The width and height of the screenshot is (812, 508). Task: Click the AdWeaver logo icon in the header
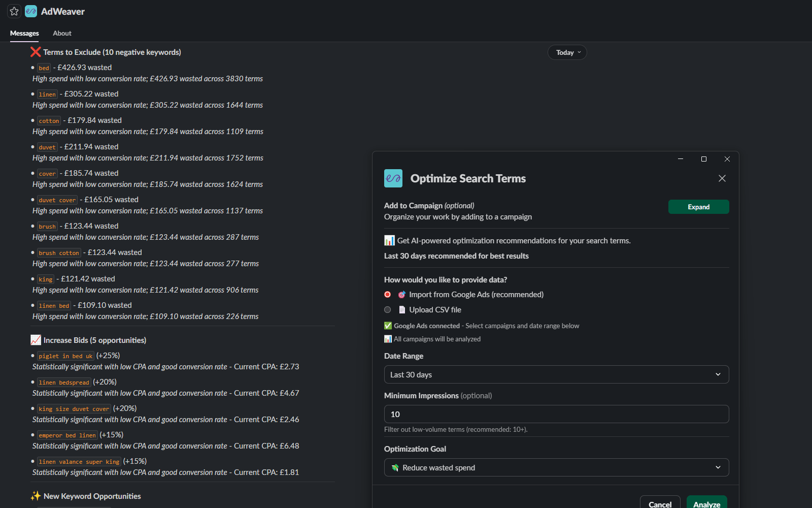click(x=31, y=11)
